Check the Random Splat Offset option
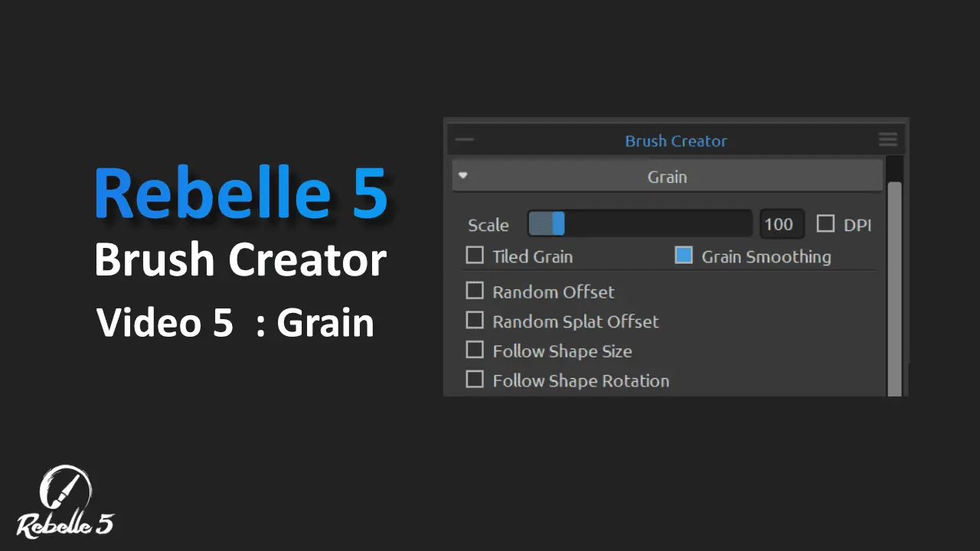 tap(475, 320)
